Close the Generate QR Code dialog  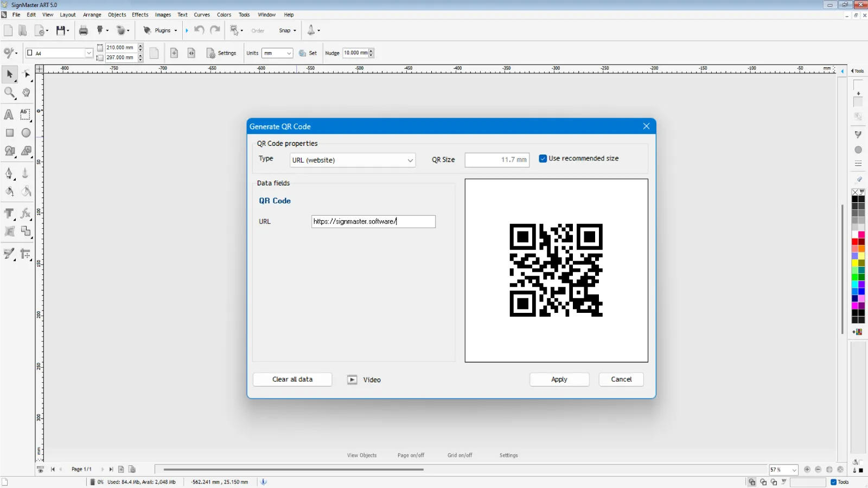pos(646,126)
